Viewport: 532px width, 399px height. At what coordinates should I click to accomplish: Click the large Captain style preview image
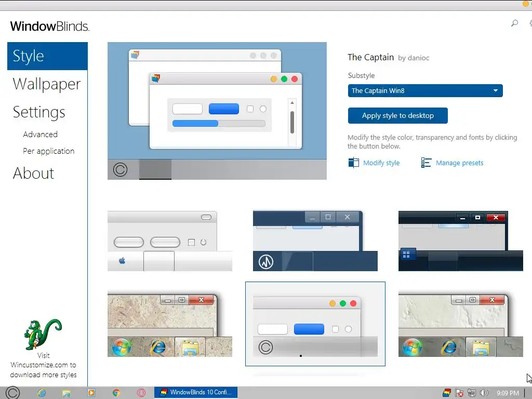[x=217, y=111]
